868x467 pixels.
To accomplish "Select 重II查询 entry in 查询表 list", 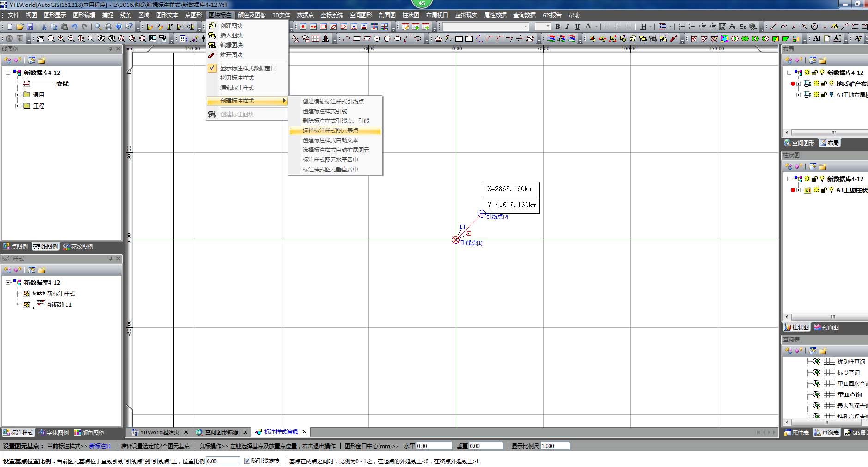I will [850, 395].
